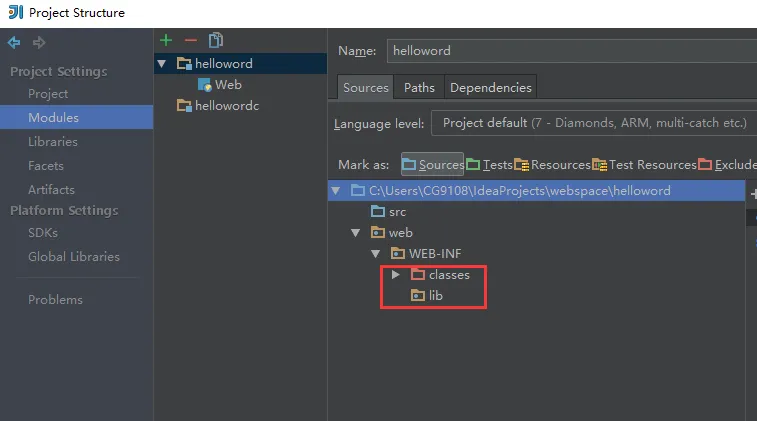Click the web folder icon
Viewport: 757px width, 421px height.
(x=378, y=233)
